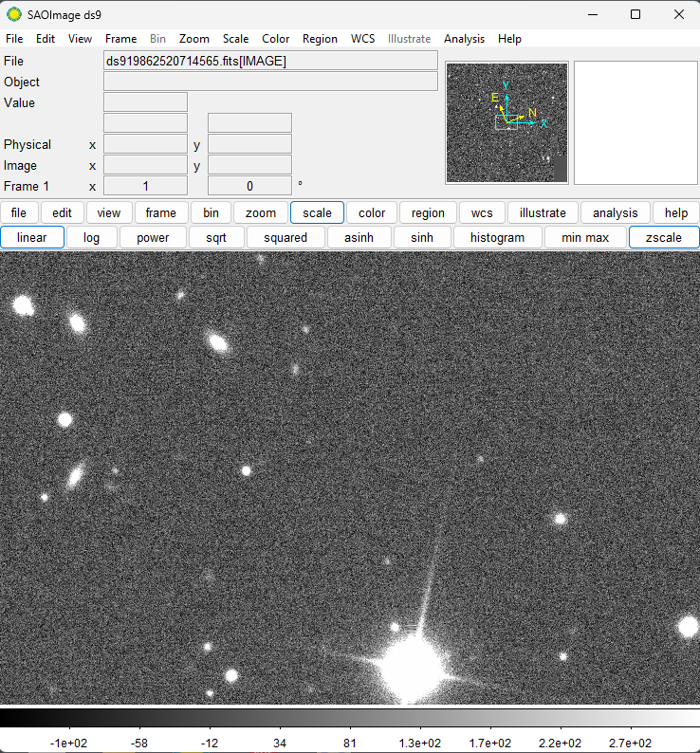Image resolution: width=700 pixels, height=753 pixels.
Task: Click the wcs button in button bar
Action: (x=482, y=212)
